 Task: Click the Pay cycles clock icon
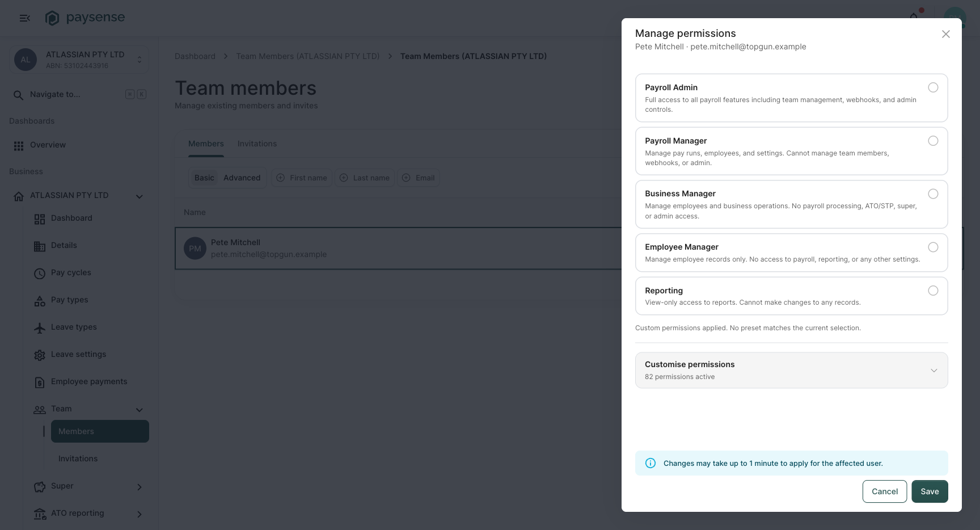[40, 274]
